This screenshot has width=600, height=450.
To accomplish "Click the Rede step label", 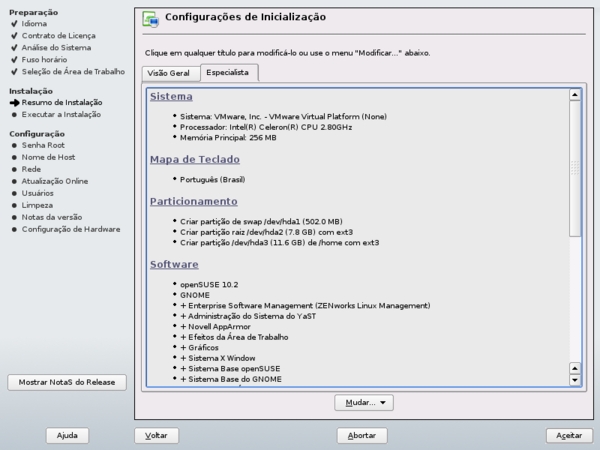I will click(x=31, y=169).
